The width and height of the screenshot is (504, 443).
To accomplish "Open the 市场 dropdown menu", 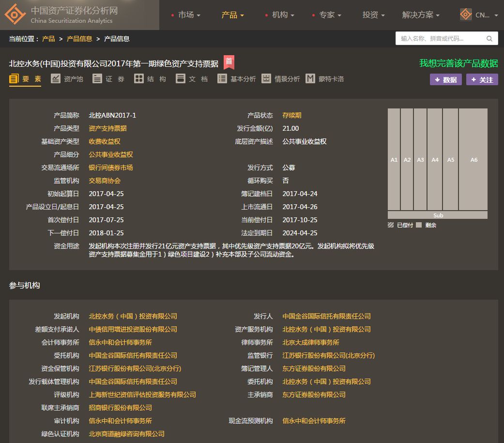I will pyautogui.click(x=189, y=15).
